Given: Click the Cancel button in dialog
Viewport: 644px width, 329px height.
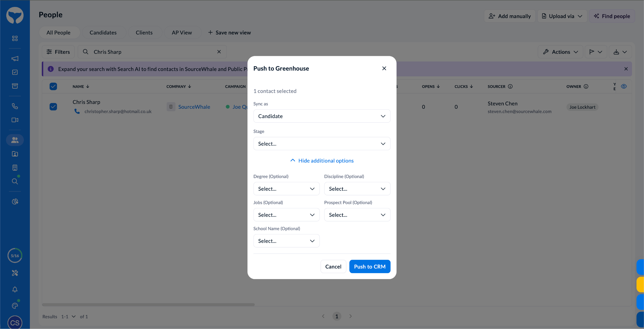Looking at the screenshot, I should coord(333,266).
